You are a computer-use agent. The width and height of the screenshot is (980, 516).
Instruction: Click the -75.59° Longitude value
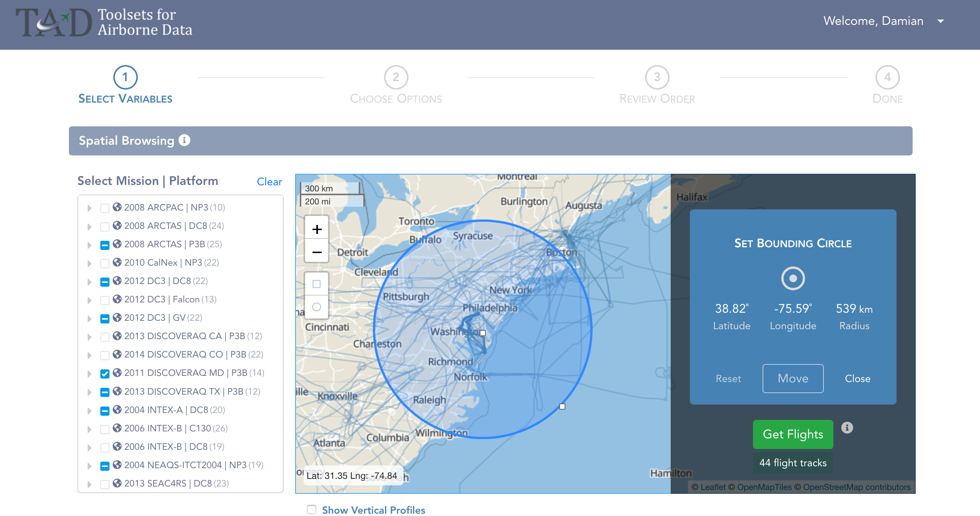793,309
